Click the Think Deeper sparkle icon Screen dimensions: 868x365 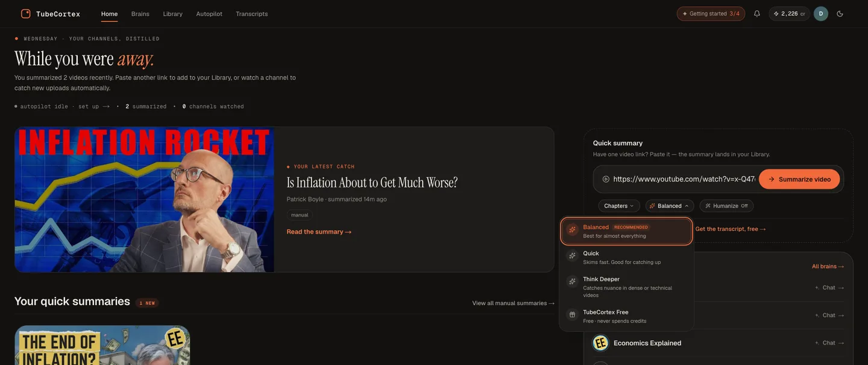coord(572,281)
